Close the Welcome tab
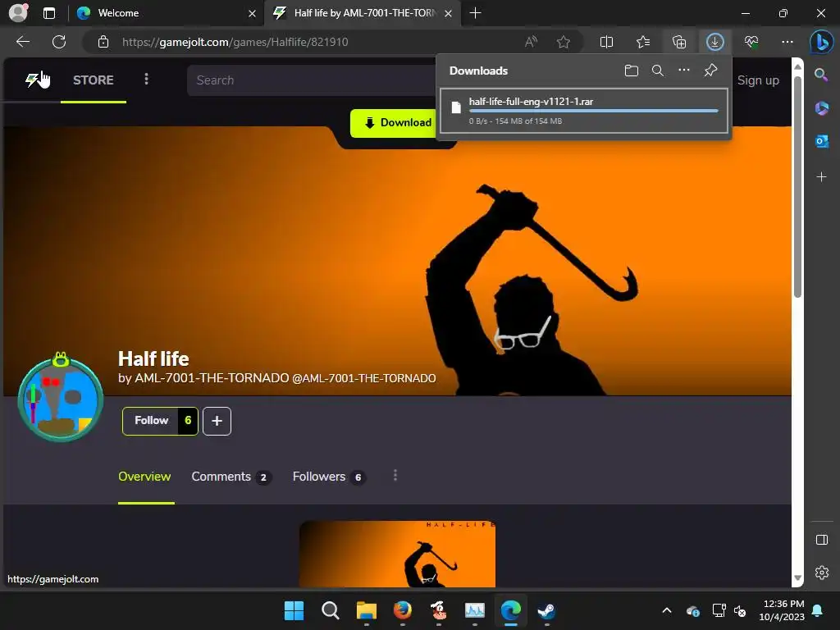Screen dimensions: 840x630 253,13
